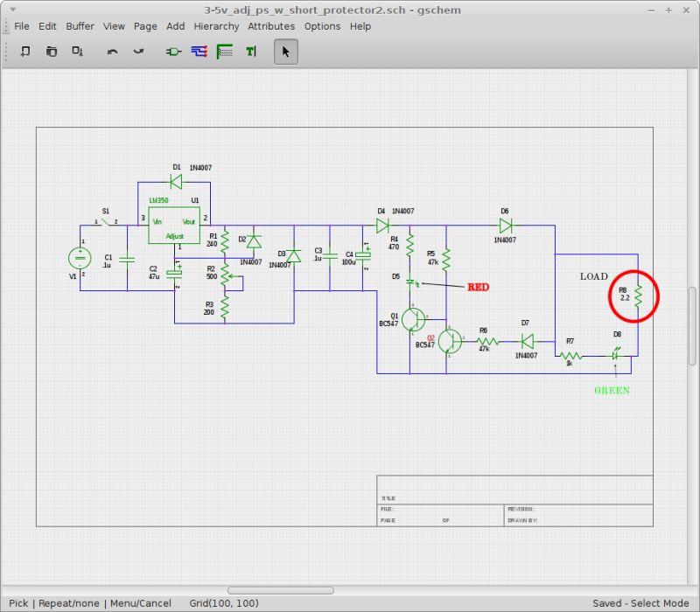The image size is (700, 612).
Task: Select the Add Component tool
Action: 172,52
